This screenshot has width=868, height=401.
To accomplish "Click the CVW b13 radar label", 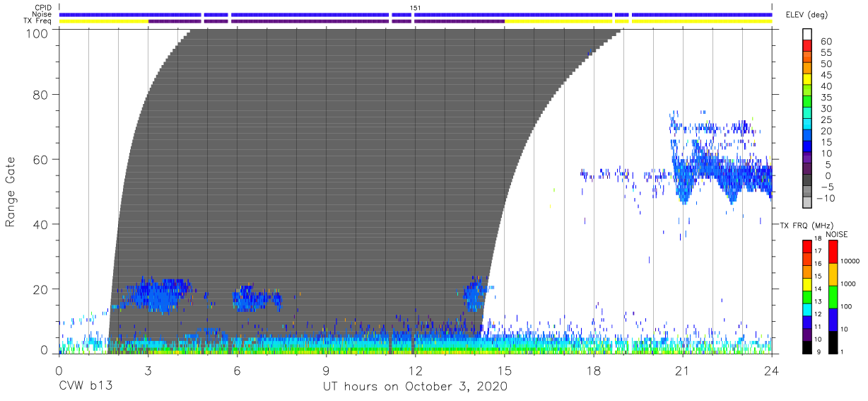I will click(x=86, y=387).
